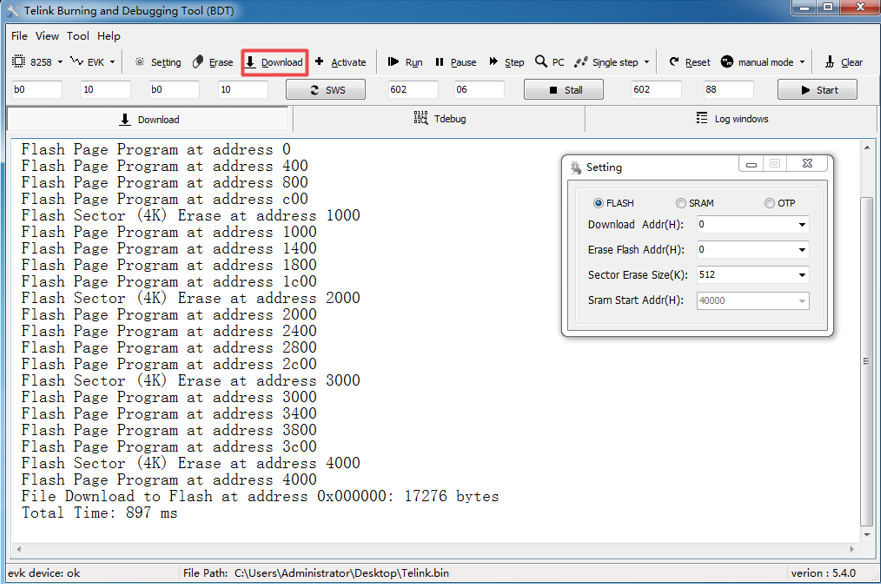Expand the EVK dropdown arrow
The height and width of the screenshot is (584, 881).
coord(112,62)
